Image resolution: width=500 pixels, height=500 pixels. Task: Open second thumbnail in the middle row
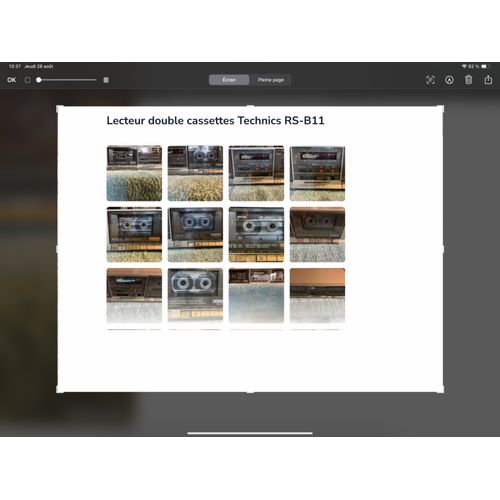pos(195,234)
